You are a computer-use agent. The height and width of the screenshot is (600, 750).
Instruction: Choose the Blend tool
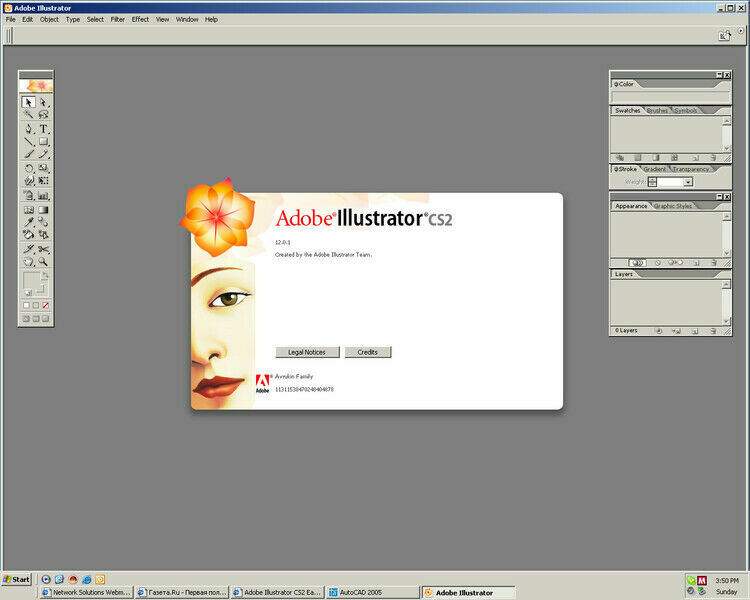coord(43,222)
